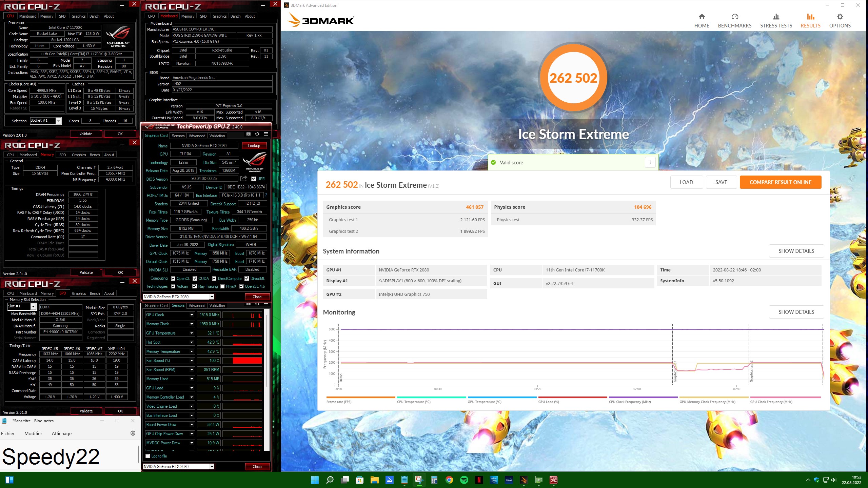Open 3DMark OPTIONS gear

tap(840, 21)
